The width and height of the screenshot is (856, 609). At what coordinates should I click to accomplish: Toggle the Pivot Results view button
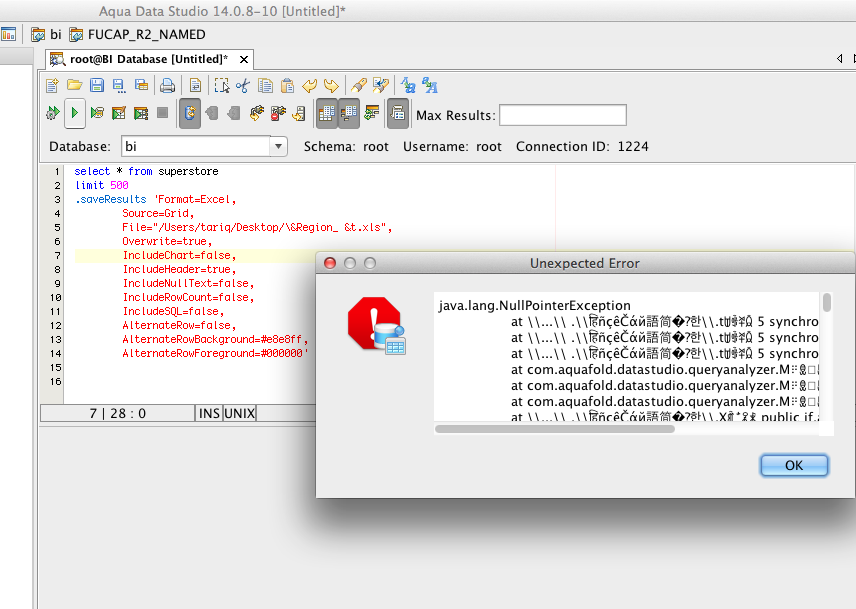click(348, 113)
